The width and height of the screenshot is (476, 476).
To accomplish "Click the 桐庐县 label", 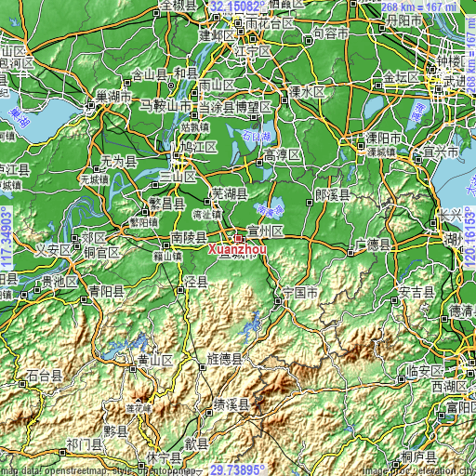I will coord(418,457).
